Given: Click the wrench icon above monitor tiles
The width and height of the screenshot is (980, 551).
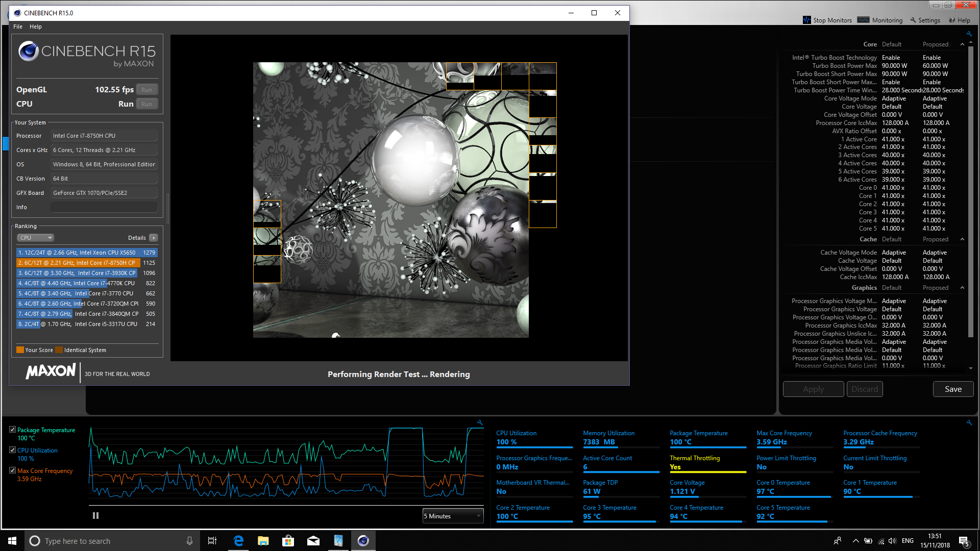Looking at the screenshot, I should point(969,422).
